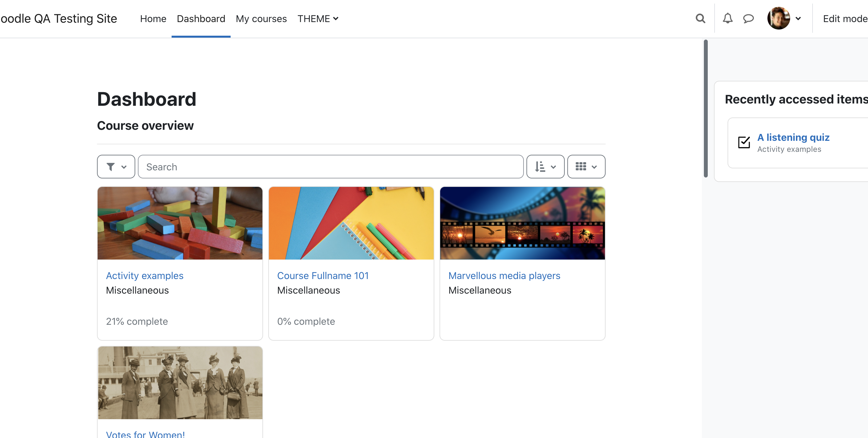Select the Dashboard tab
Viewport: 868px width, 438px height.
(x=201, y=19)
